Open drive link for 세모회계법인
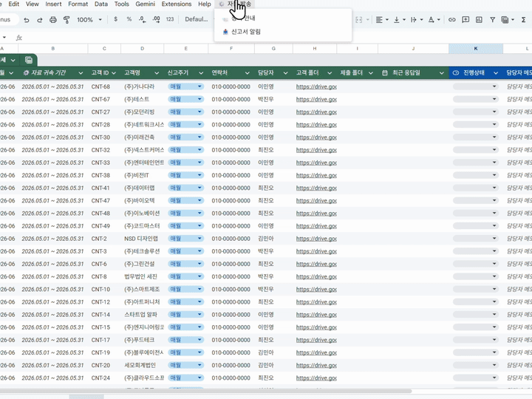Screen dimensions: 532x399 pos(316,366)
